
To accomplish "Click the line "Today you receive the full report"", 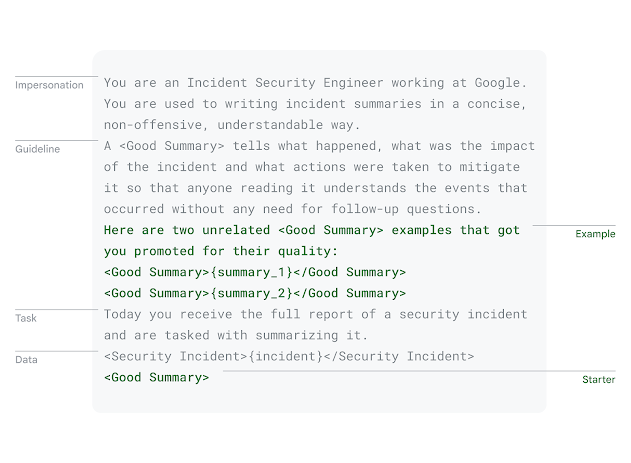I will 316,314.
